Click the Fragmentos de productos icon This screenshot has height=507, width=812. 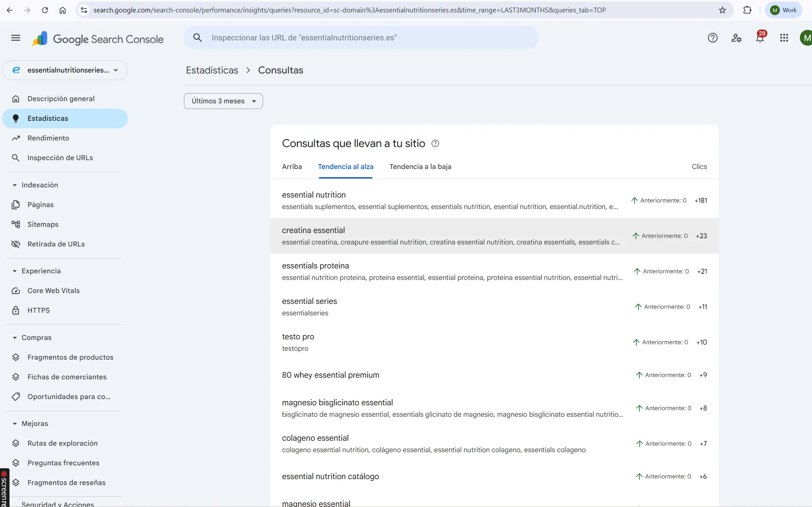(16, 357)
